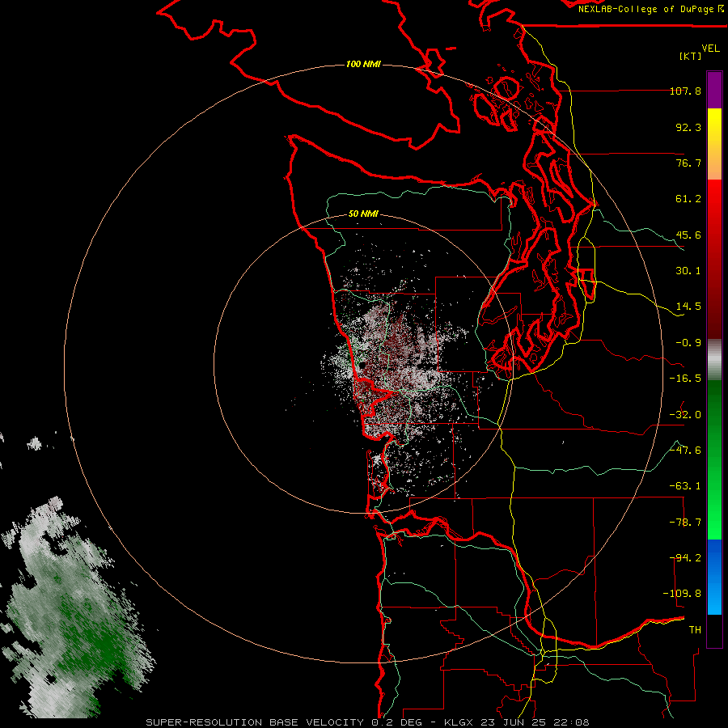This screenshot has width=728, height=728.
Task: Click the Super-Resolution Base Velocity caption text
Action: (367, 722)
